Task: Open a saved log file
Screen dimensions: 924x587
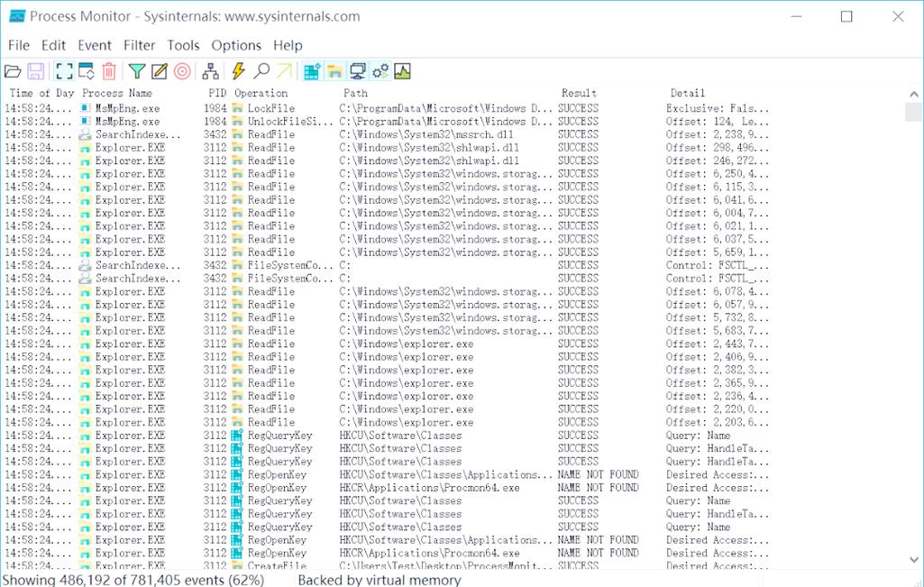Action: (x=13, y=70)
